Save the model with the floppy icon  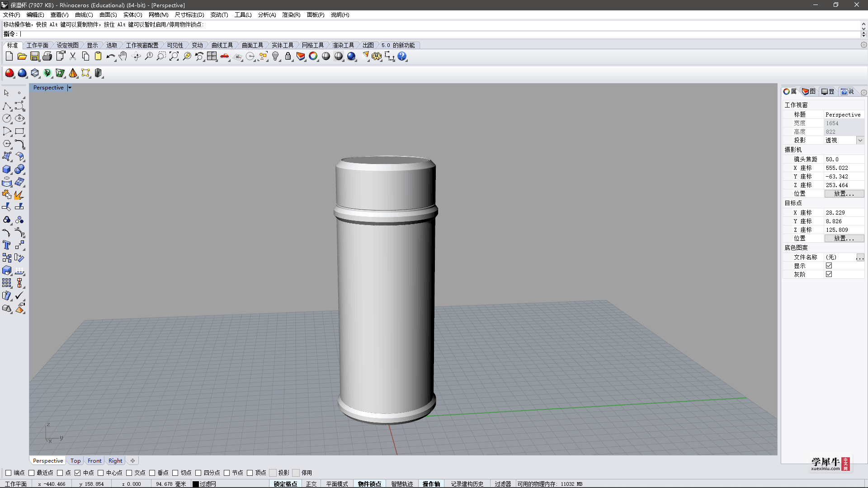pos(34,56)
